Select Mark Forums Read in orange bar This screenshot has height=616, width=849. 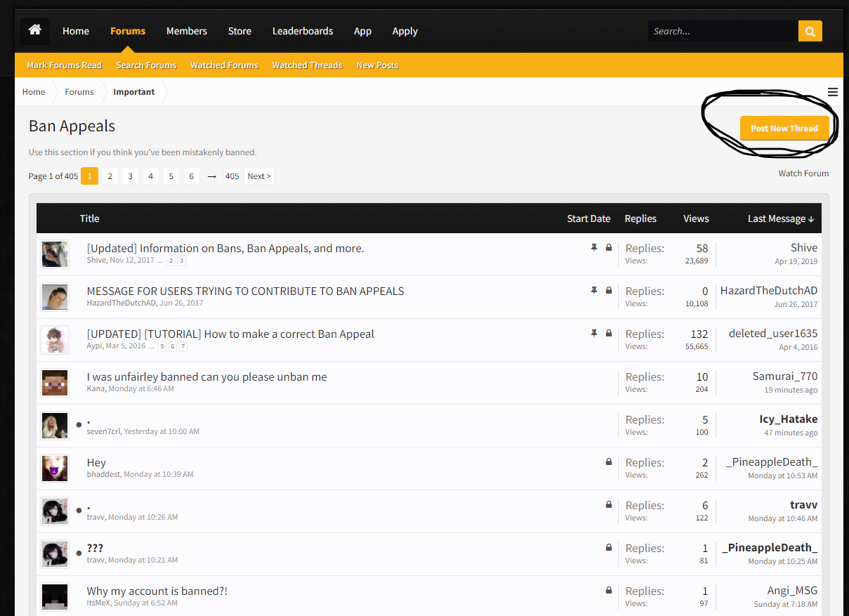(x=65, y=65)
